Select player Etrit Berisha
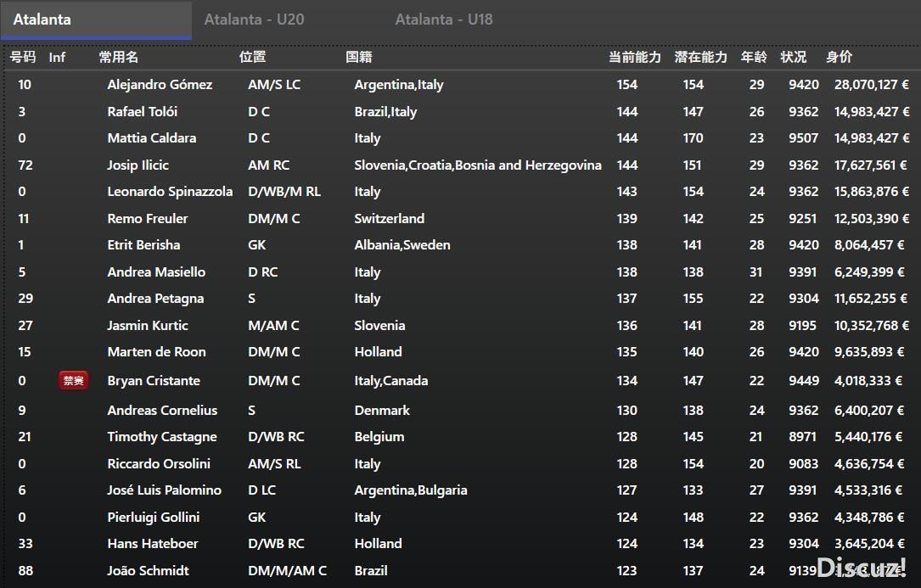 point(143,245)
